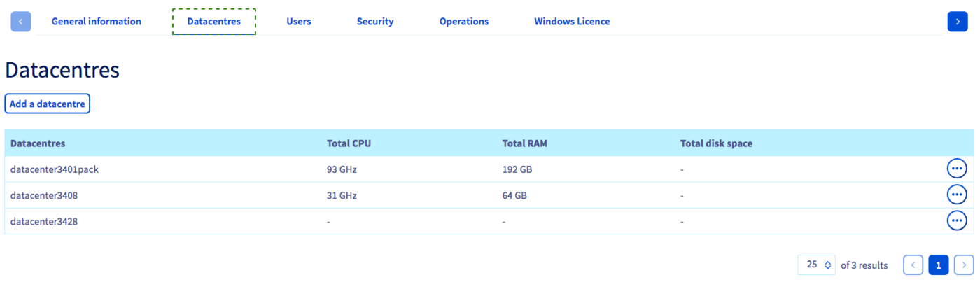
Task: Click the datacenter3428 row name
Action: (44, 221)
